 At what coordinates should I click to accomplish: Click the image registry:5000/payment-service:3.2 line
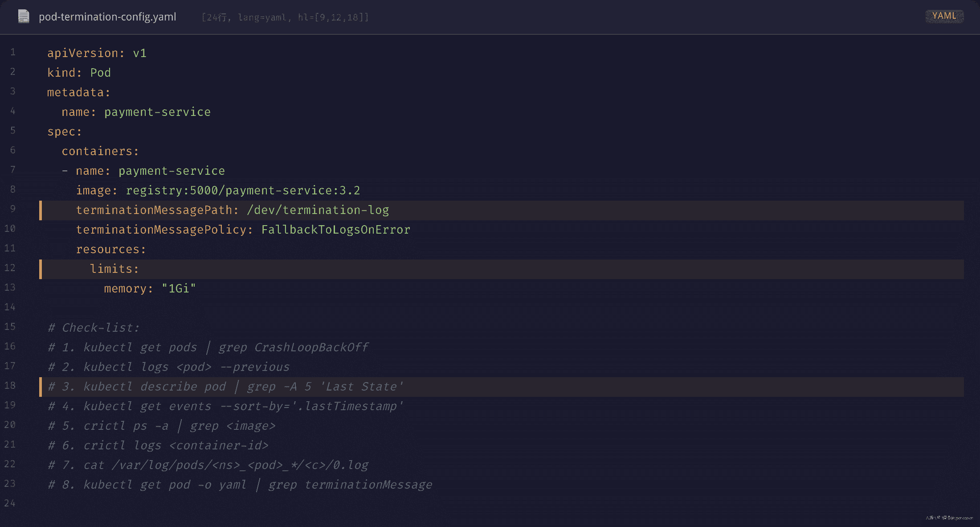218,190
